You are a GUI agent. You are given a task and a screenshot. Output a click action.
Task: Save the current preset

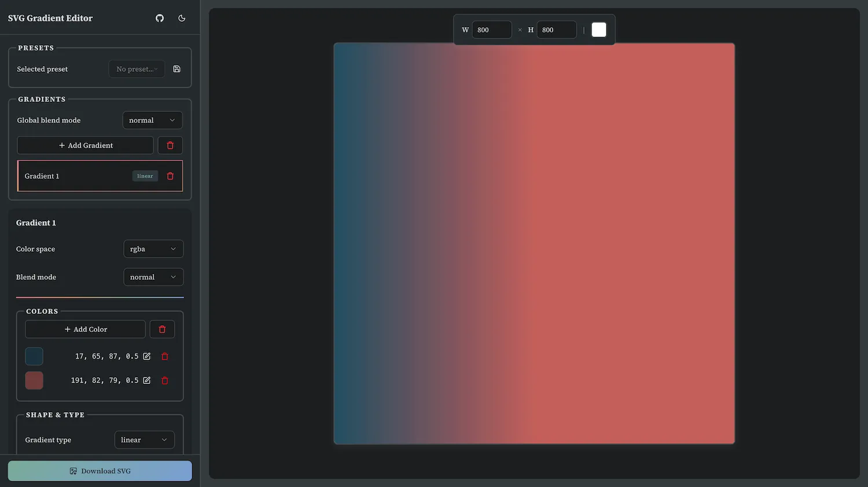176,68
